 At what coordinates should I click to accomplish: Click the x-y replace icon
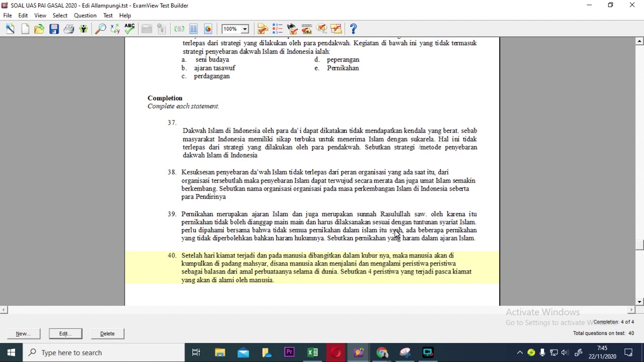click(x=115, y=29)
